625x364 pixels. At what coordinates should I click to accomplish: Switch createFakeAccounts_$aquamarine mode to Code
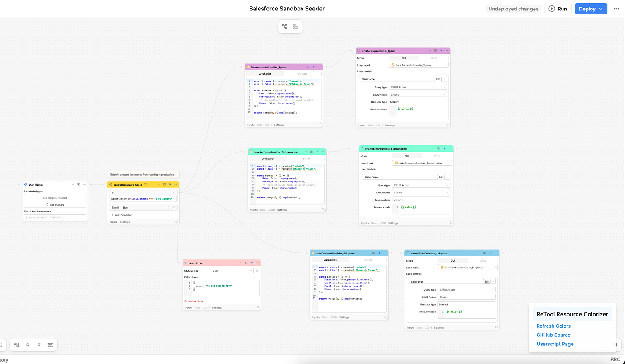click(x=437, y=156)
